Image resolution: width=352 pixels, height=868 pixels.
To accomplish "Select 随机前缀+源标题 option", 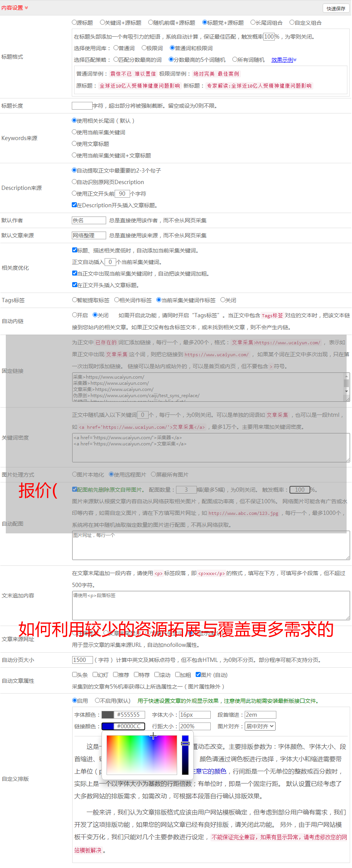I will point(151,22).
